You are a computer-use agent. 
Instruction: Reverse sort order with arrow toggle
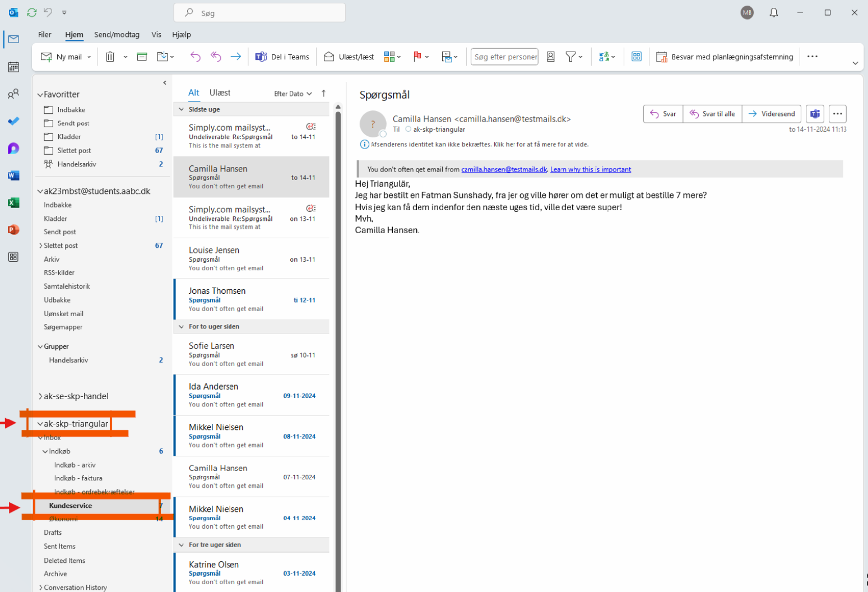(323, 94)
